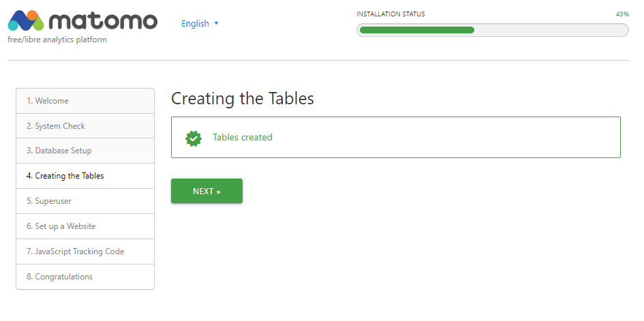
Task: Open the English language dropdown
Action: click(x=196, y=23)
